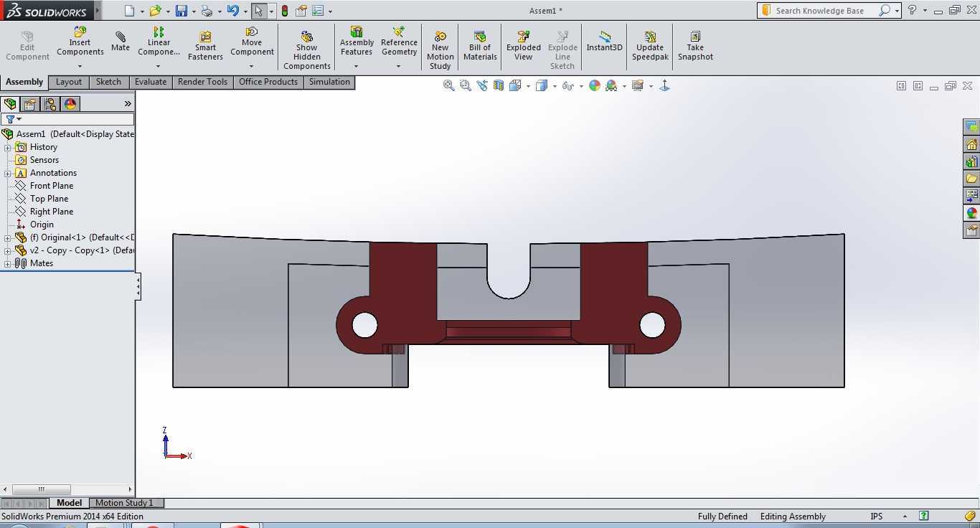980x528 pixels.
Task: Click the feature tree horizontal scrollbar
Action: click(x=41, y=489)
